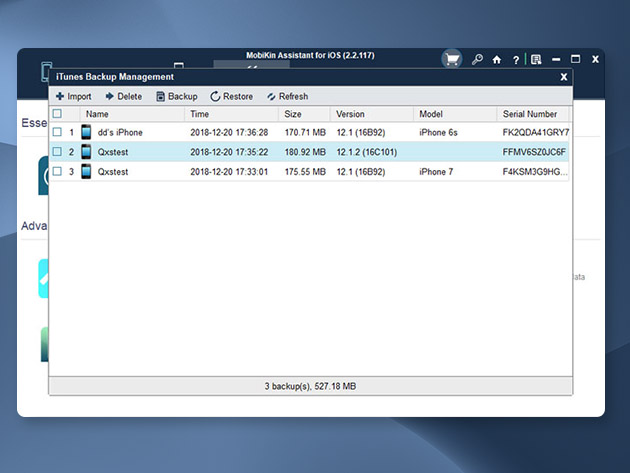Open the feedback notes icon
630x473 pixels.
click(536, 60)
